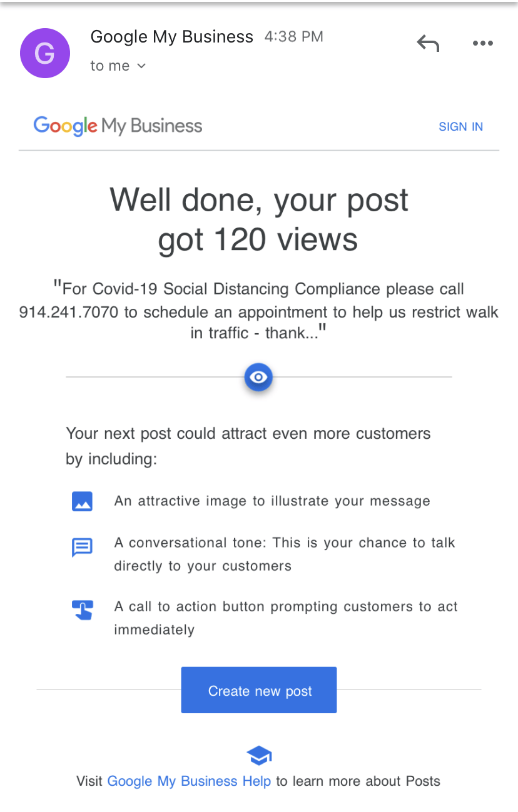Click the purple G sender avatar
Viewport: 518px width, 812px height.
point(45,53)
